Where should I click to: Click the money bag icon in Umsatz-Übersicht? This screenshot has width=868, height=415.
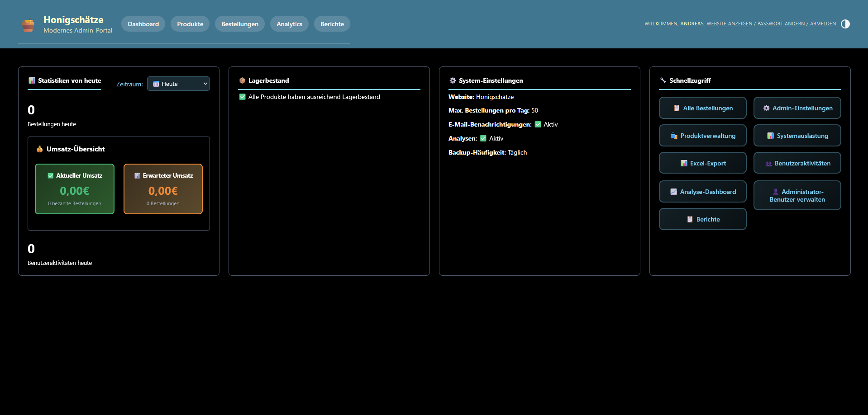[x=40, y=149]
